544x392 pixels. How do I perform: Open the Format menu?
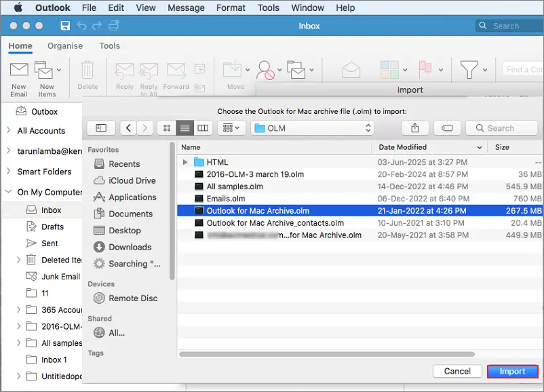[x=231, y=7]
